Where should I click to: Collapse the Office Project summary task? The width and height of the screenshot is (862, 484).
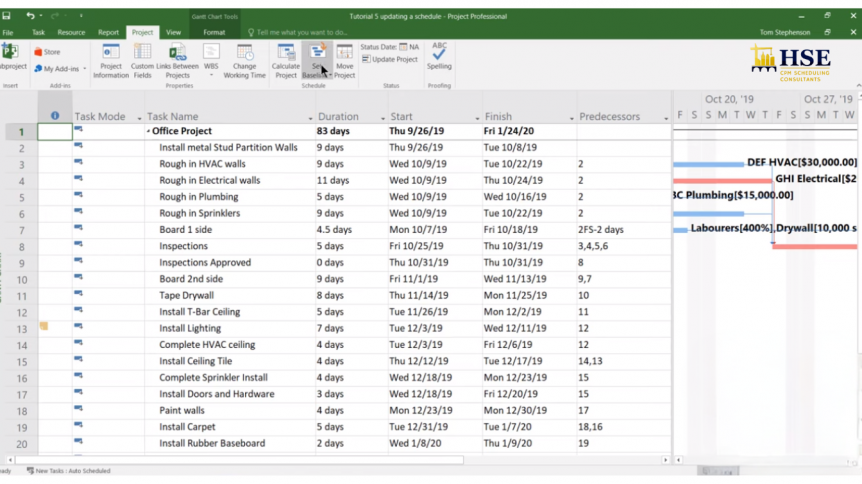(x=148, y=131)
